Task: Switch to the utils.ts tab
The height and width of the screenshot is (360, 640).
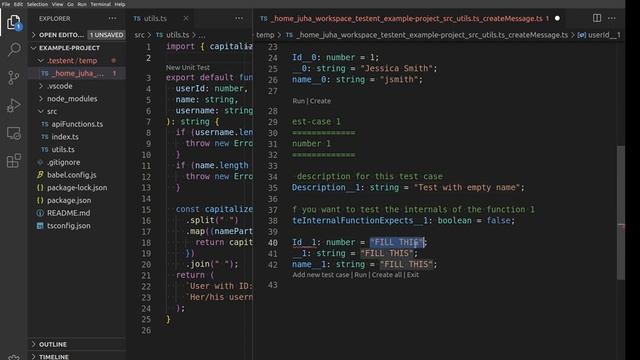Action: click(155, 18)
